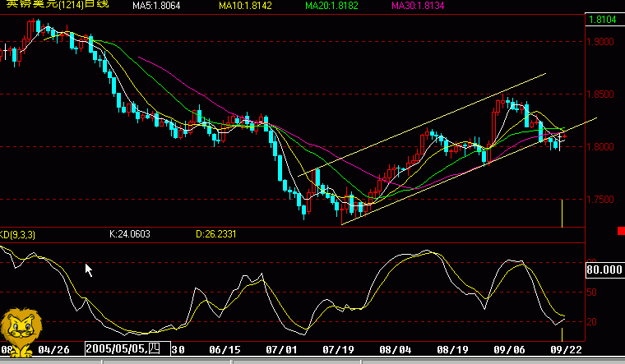625x364 pixels.
Task: Select the current price box 1.8104
Action: (604, 20)
